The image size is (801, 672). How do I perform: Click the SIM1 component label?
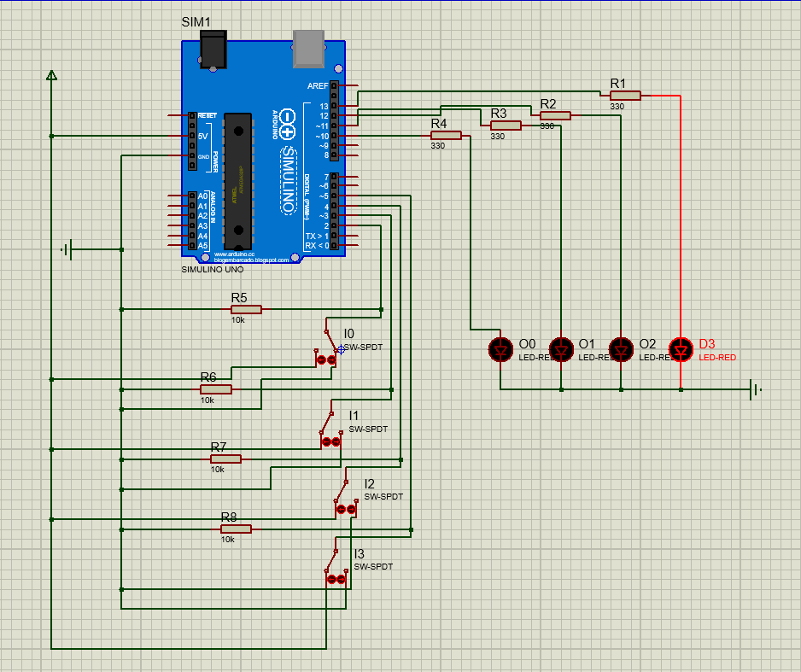(196, 22)
